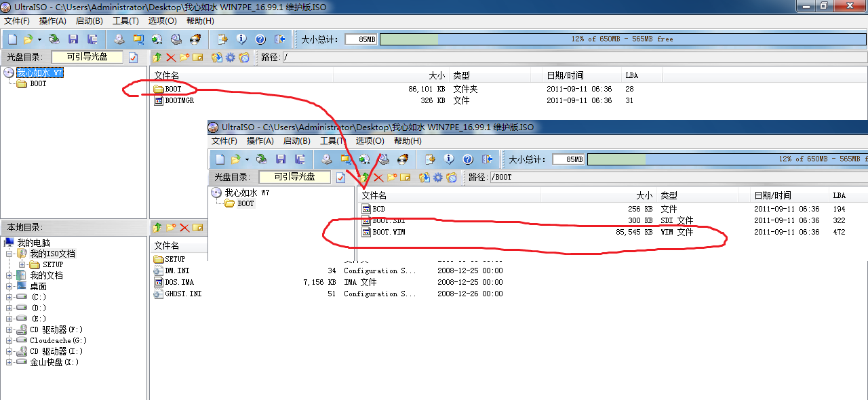The image size is (868, 400).
Task: Select BOOTMGR file in back window list
Action: pos(179,100)
